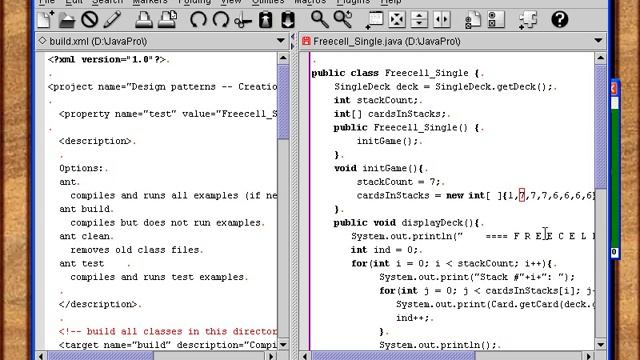Screen dimensions: 640x360
Task: Open the Search menu
Action: pos(107,2)
